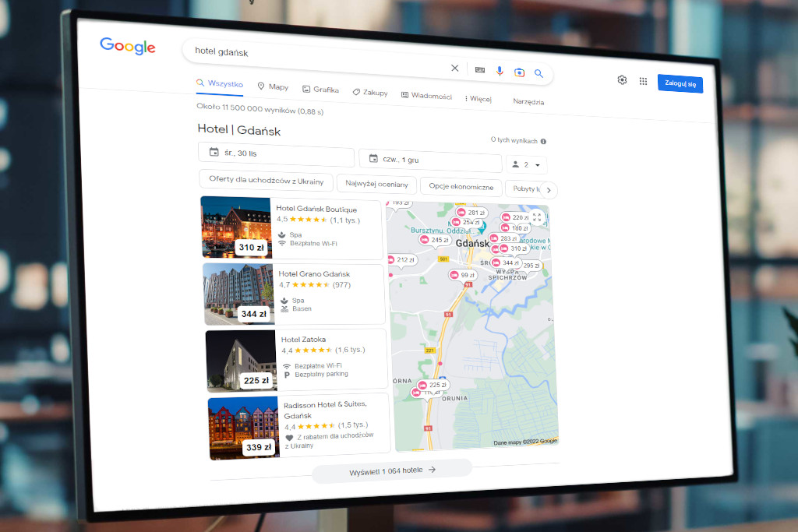Click the Około 11 500 000 wyników text
The image size is (798, 532).
click(x=260, y=109)
